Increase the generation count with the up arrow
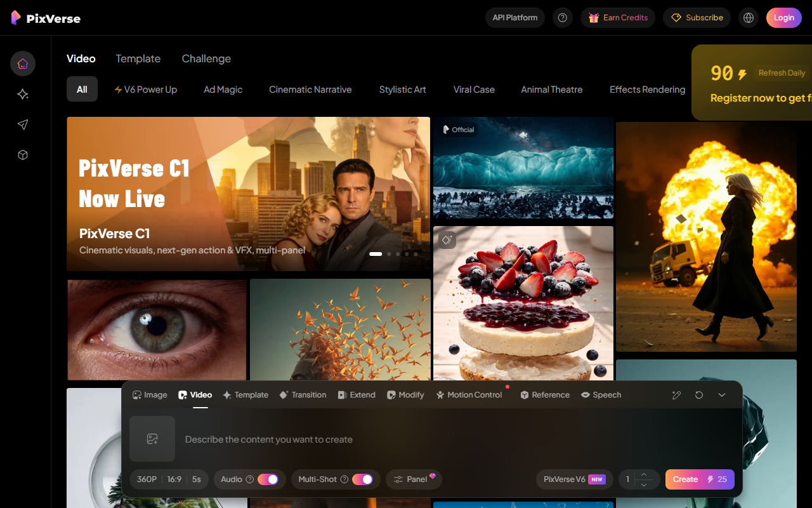This screenshot has height=508, width=812. coord(644,474)
